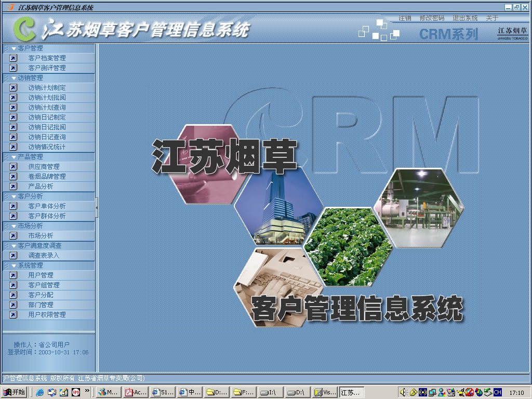Click the login time 2003-10-31 17:06
The height and width of the screenshot is (399, 532).
click(63, 352)
